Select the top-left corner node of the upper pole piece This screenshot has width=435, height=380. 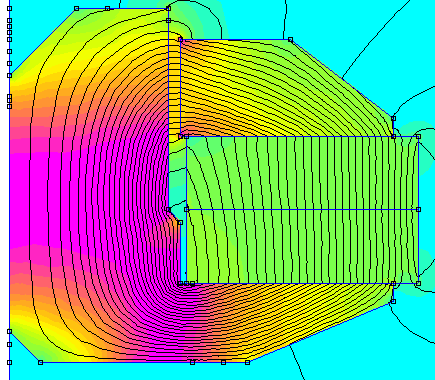pyautogui.click(x=180, y=40)
